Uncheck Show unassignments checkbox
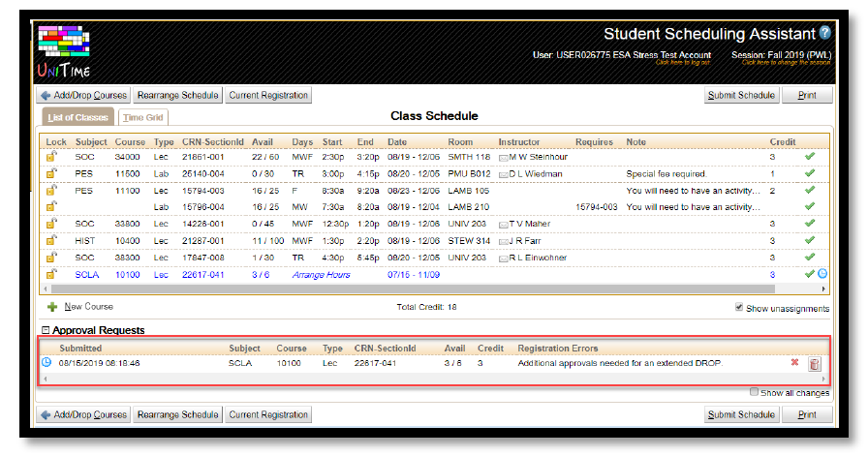This screenshot has height=456, width=868. [x=741, y=308]
